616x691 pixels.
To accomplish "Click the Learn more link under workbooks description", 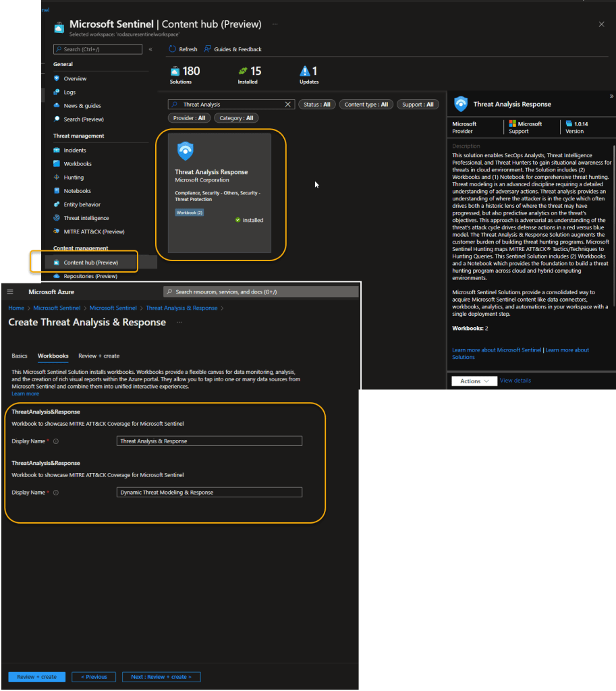I will click(x=25, y=394).
